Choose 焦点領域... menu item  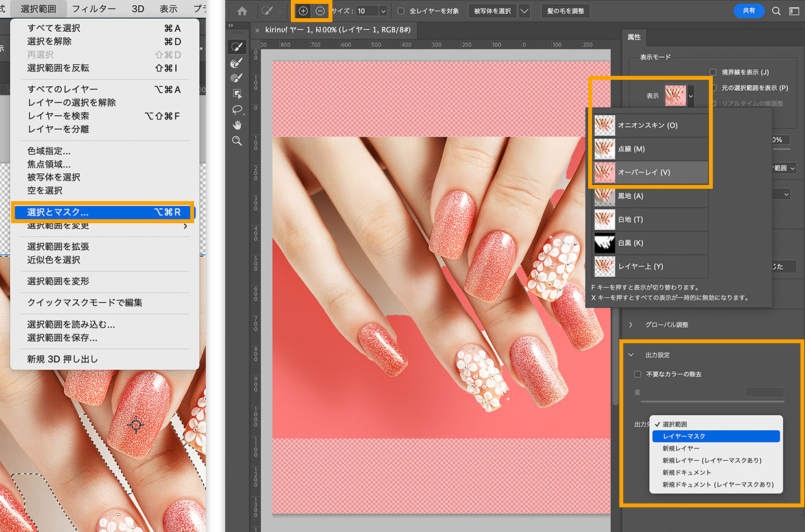(x=104, y=164)
